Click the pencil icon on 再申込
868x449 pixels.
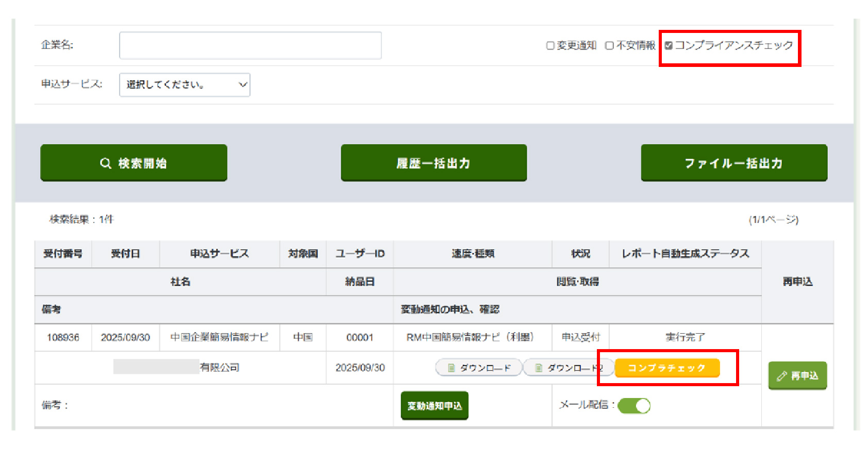782,376
